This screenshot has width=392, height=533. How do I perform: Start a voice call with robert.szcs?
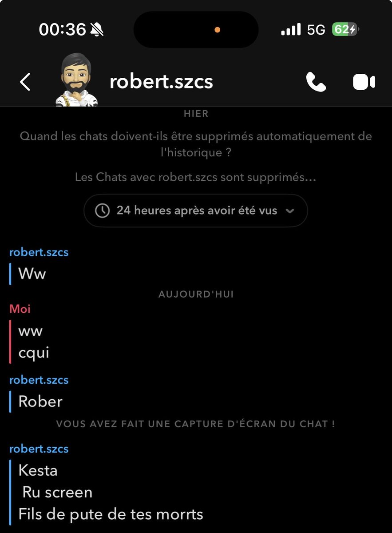(316, 82)
